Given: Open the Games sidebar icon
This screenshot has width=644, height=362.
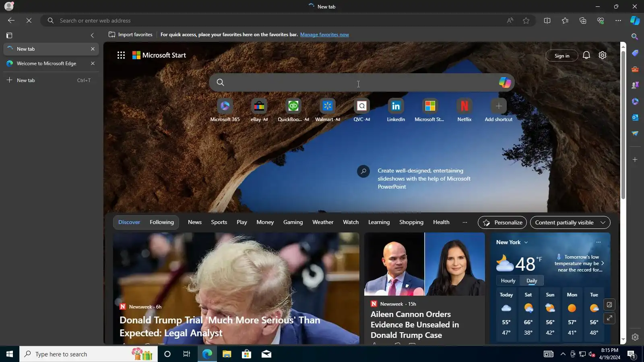Looking at the screenshot, I should [x=635, y=85].
